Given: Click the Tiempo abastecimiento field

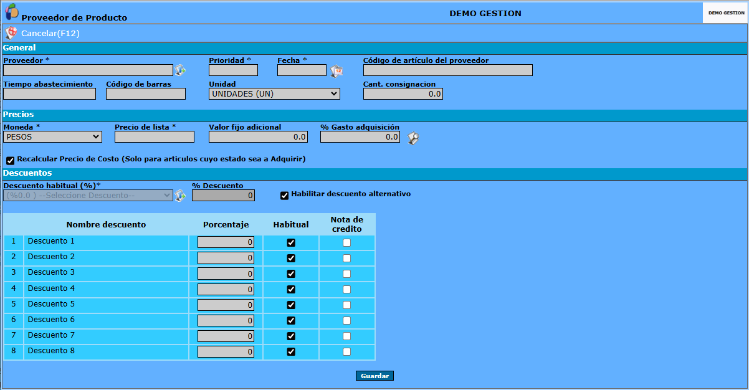Looking at the screenshot, I should (x=50, y=94).
